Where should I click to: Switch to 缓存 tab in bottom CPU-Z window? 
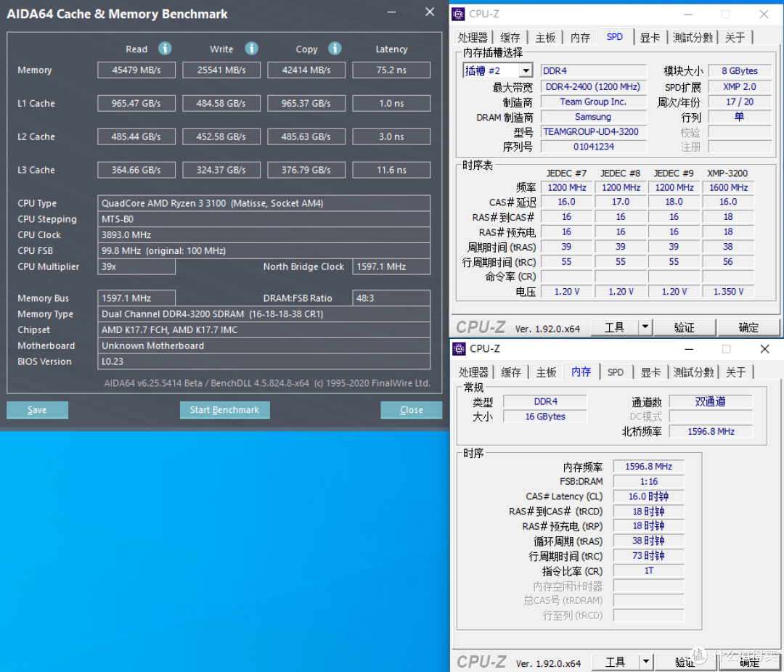(x=511, y=372)
